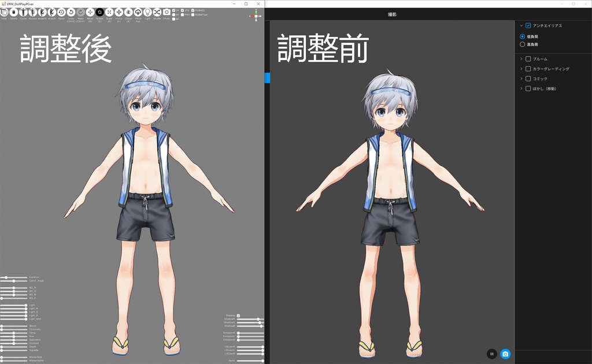592x364 pixels.
Task: Apply Tpose with the T-pose icon
Action: tap(23, 12)
